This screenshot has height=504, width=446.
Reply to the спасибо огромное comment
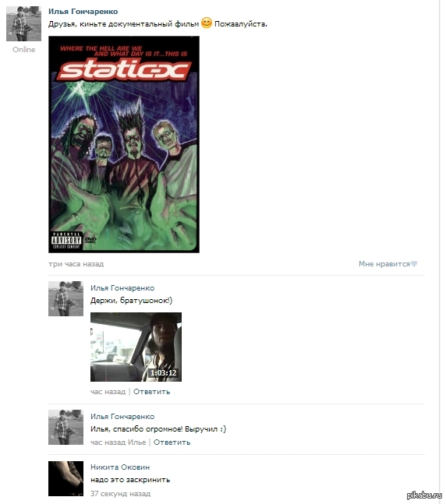tap(172, 442)
